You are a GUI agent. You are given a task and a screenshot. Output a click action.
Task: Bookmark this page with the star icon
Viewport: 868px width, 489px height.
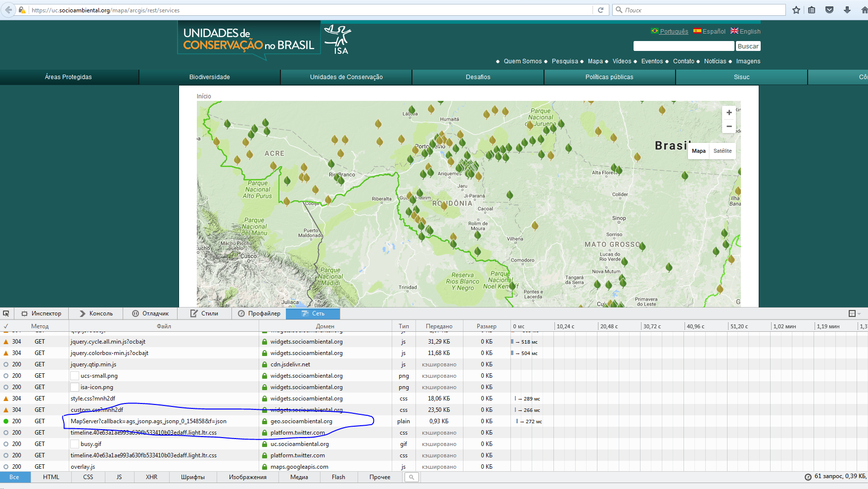coord(796,10)
